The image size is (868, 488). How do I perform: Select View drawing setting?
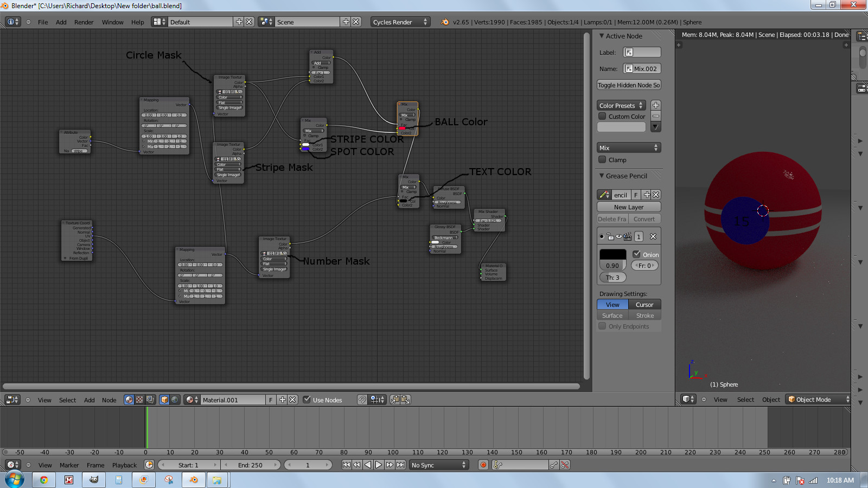click(x=612, y=305)
